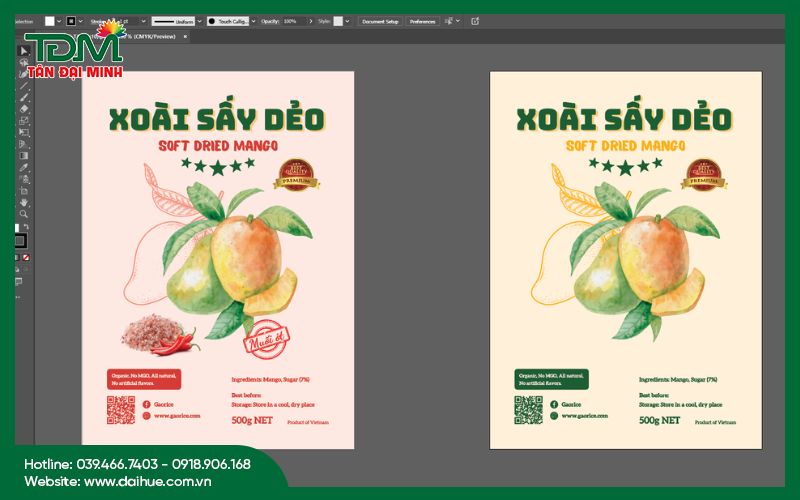Select the Paintbrush tool
The height and width of the screenshot is (500, 800).
tap(23, 97)
